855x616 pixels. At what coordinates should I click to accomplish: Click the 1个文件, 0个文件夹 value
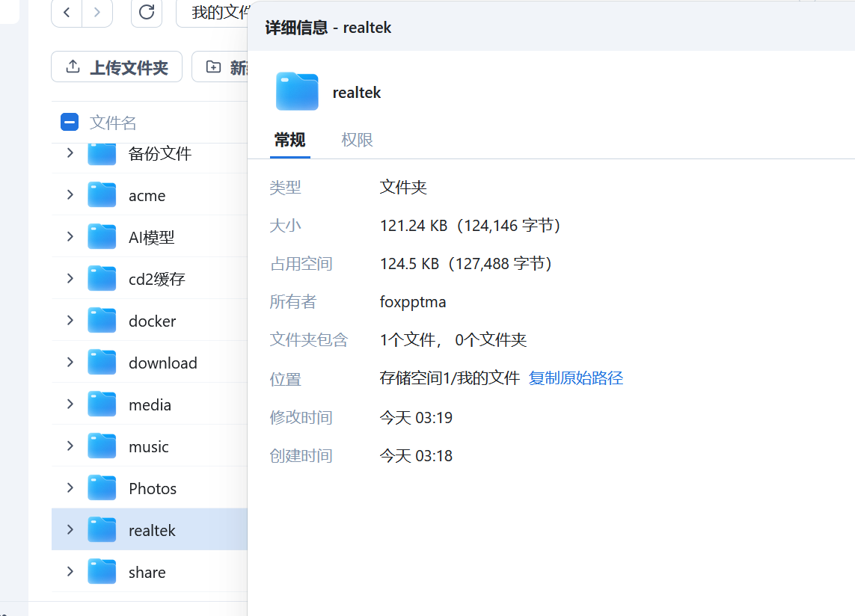(x=453, y=340)
